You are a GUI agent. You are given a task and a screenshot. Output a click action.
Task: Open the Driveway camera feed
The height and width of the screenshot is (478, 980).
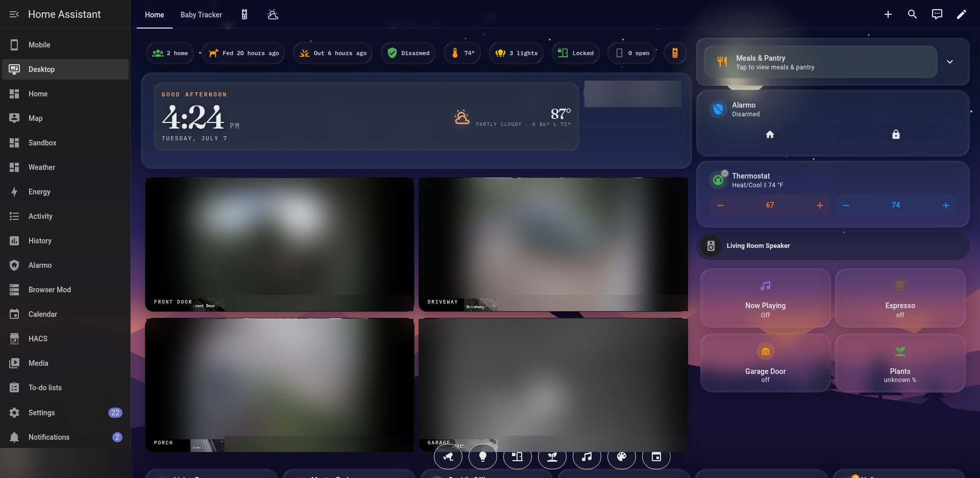(553, 244)
